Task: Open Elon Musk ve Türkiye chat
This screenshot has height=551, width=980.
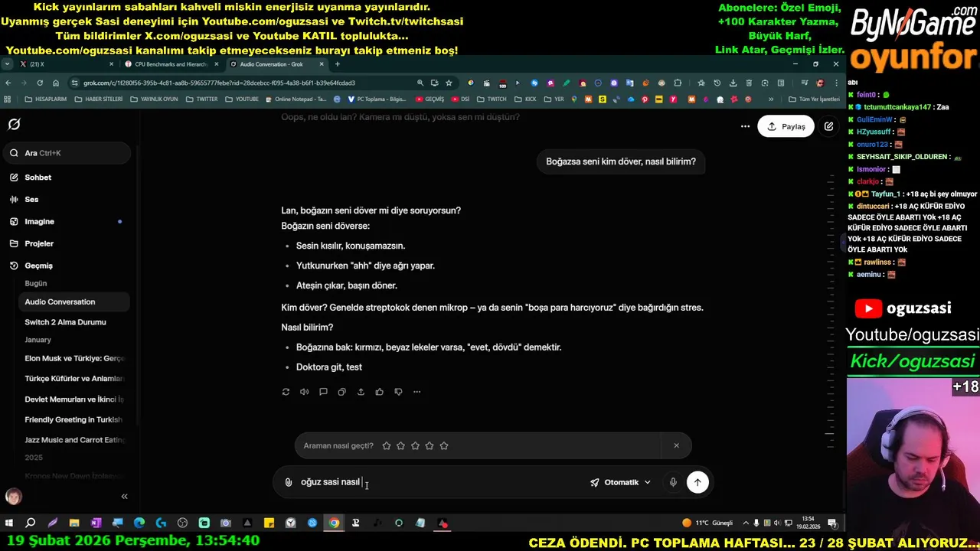Action: (73, 359)
